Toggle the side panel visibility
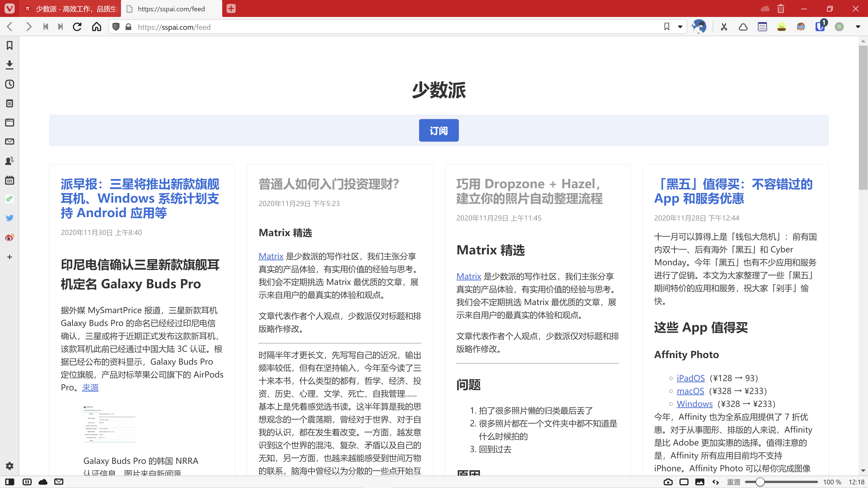The width and height of the screenshot is (868, 488). (x=10, y=482)
